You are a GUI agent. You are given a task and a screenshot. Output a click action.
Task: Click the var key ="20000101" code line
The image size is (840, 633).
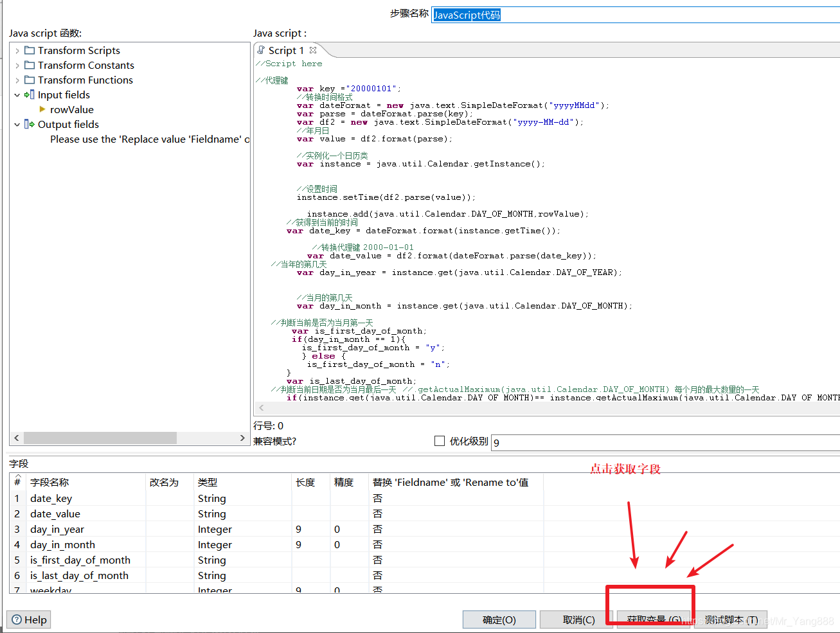(x=349, y=89)
